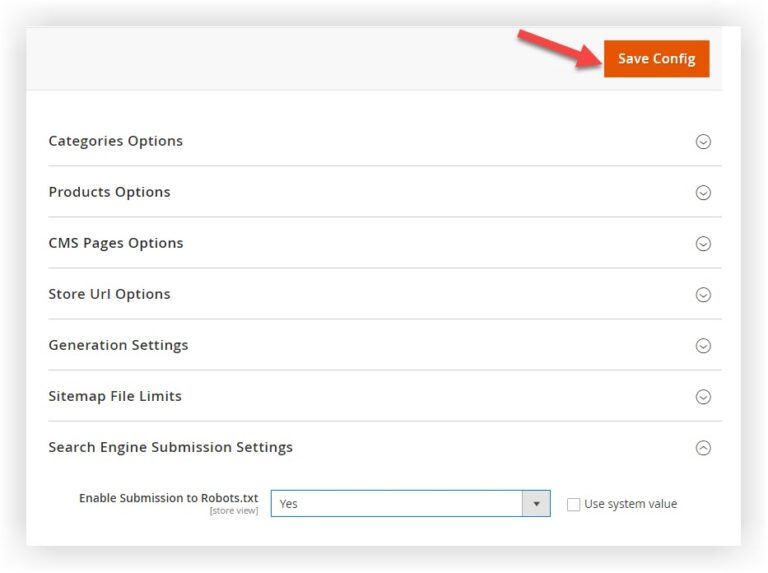This screenshot has width=768, height=573.
Task: Select the Store Url Options section heading
Action: 109,294
